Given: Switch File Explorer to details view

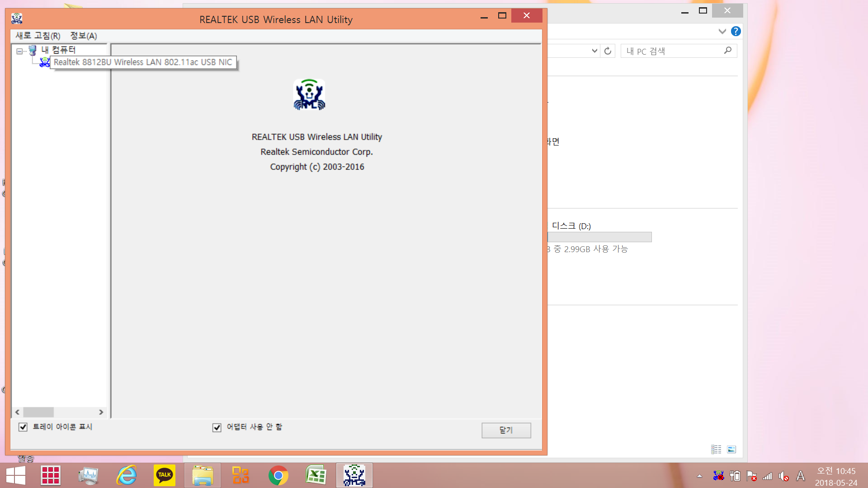Looking at the screenshot, I should tap(716, 449).
